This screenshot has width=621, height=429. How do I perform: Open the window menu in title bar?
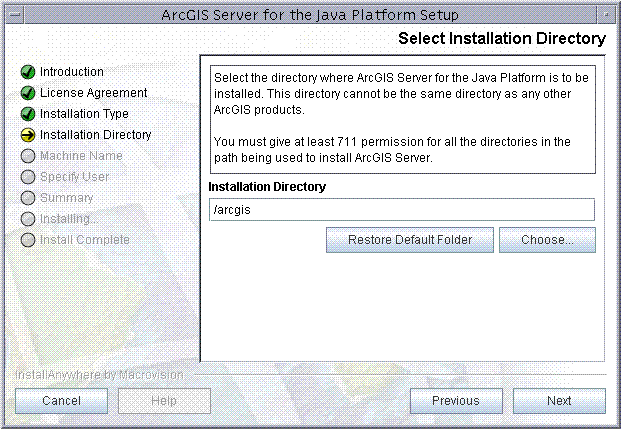[15, 15]
